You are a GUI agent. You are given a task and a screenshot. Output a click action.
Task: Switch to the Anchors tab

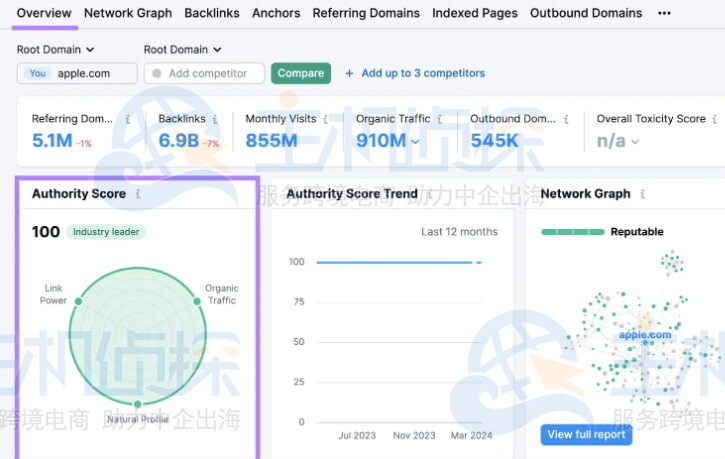tap(276, 13)
